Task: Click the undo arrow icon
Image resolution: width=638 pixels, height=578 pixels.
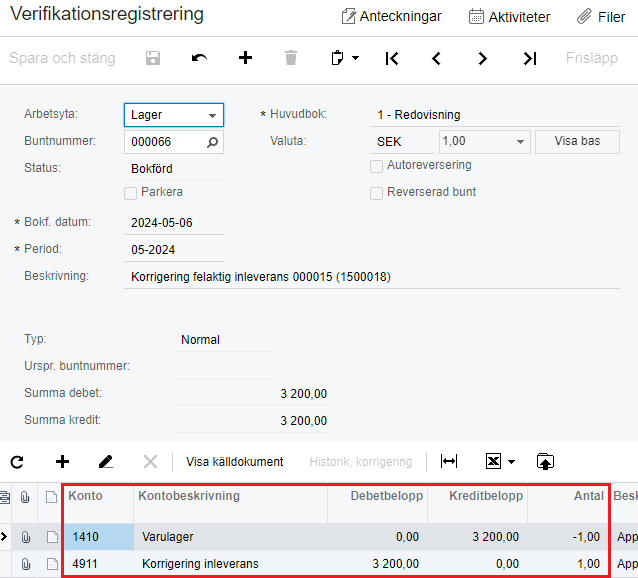Action: 199,59
